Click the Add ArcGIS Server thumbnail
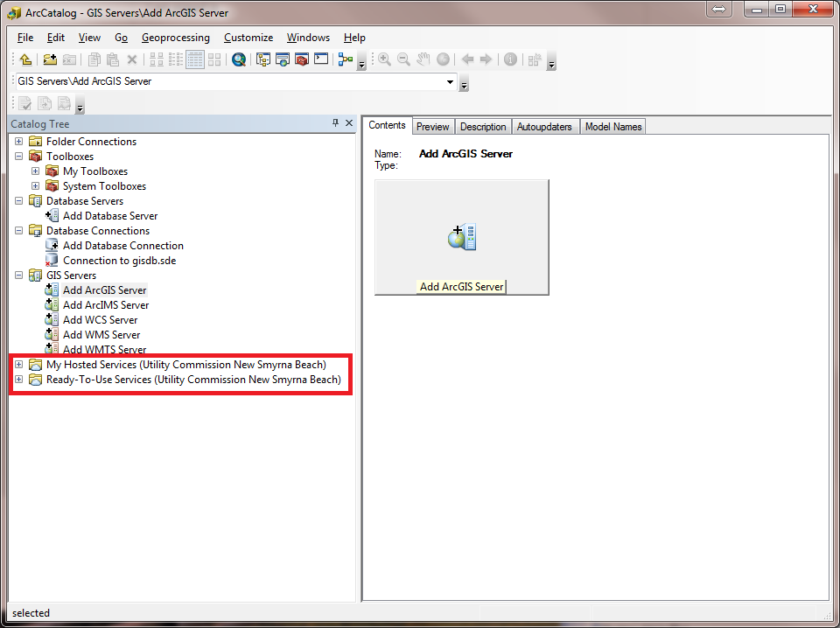This screenshot has width=840, height=628. [462, 237]
